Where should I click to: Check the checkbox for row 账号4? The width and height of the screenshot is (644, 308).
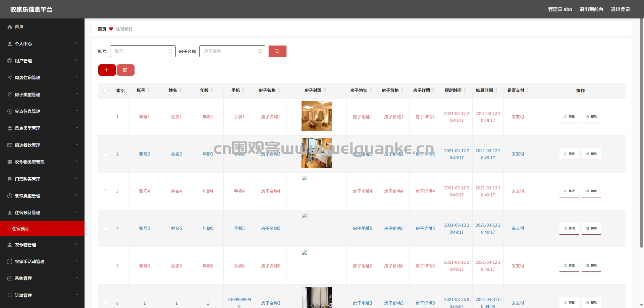[105, 191]
